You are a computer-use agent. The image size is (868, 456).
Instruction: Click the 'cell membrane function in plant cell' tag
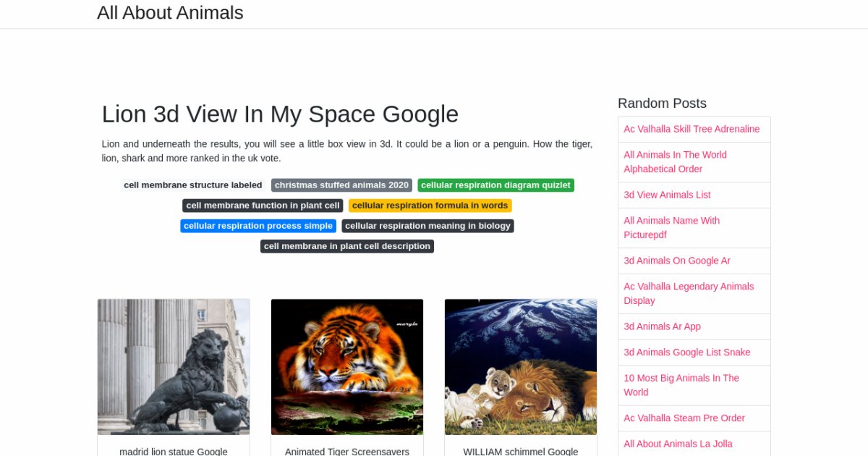[x=263, y=206]
